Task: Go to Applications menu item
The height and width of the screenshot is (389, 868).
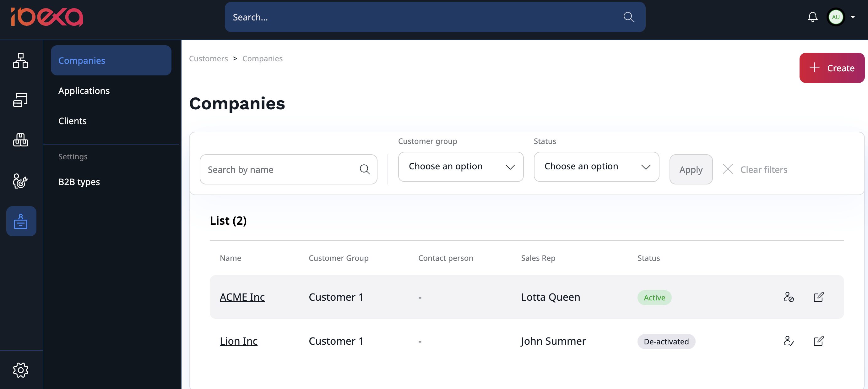Action: point(84,91)
